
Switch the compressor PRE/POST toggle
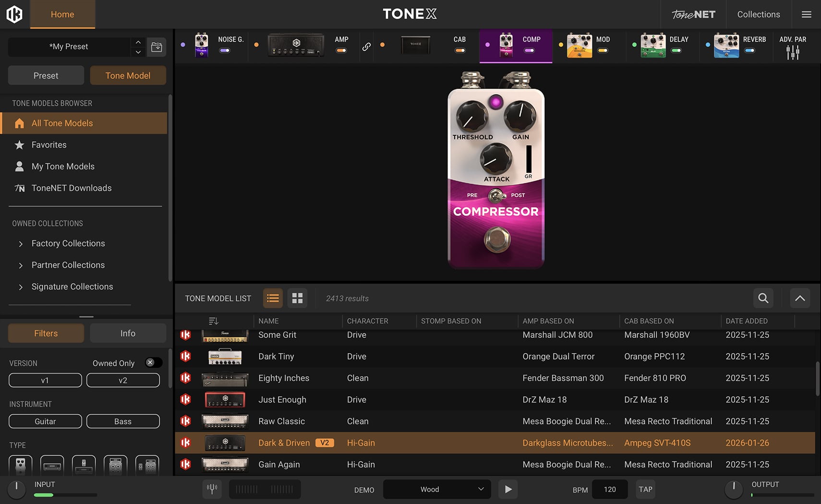496,195
